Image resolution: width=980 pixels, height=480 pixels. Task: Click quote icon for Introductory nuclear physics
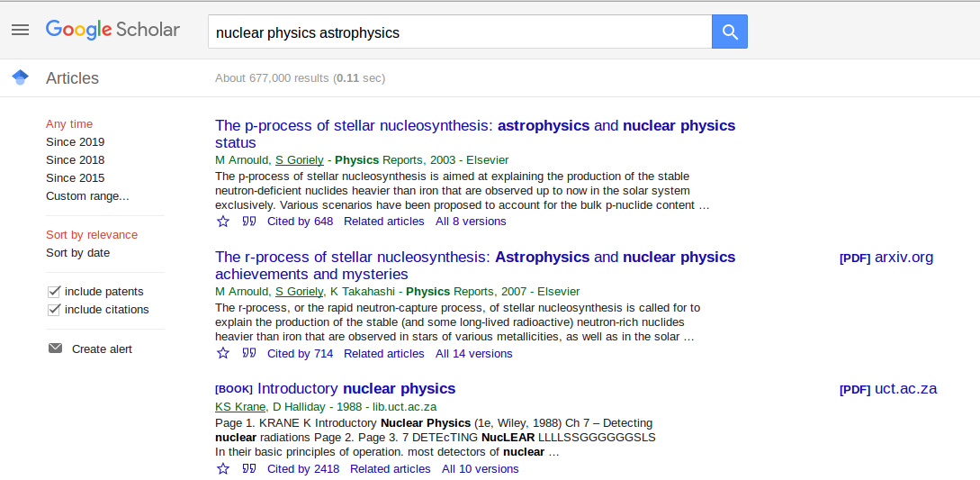[249, 469]
